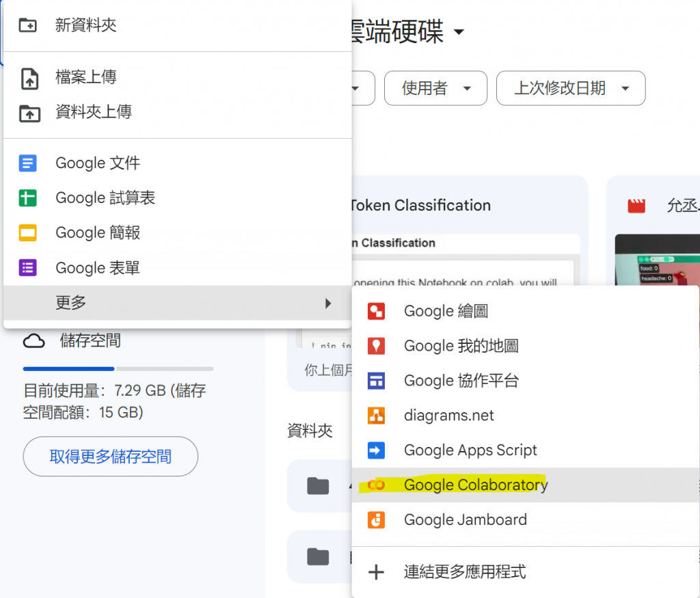The image size is (700, 598).
Task: Click the second folder icon in list
Action: point(318,556)
